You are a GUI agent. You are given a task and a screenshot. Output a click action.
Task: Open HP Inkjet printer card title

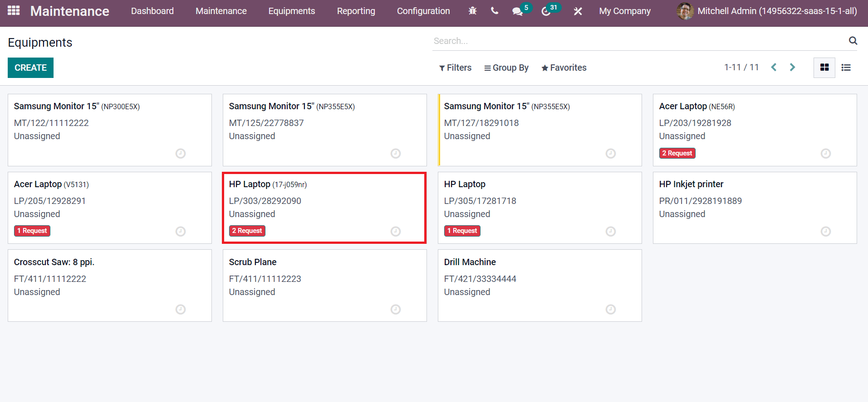click(691, 184)
